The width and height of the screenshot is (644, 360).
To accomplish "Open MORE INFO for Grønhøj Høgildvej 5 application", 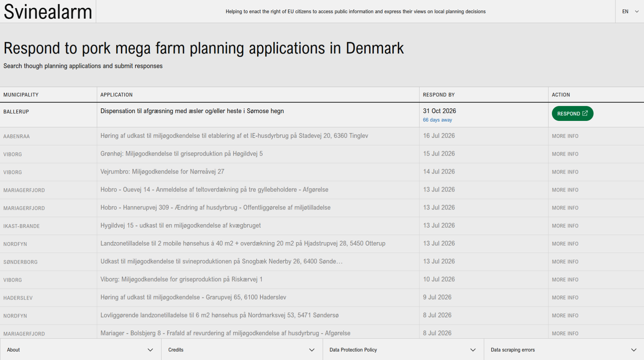I will click(x=565, y=154).
